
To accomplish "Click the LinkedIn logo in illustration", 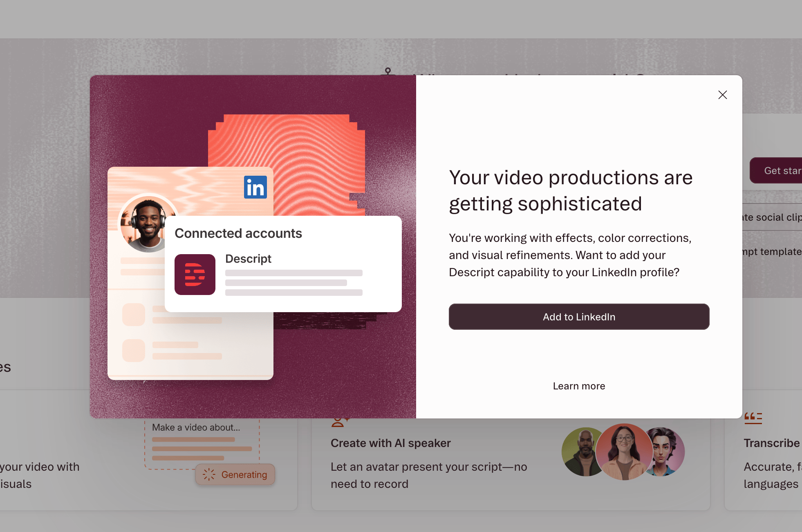I will click(x=255, y=187).
